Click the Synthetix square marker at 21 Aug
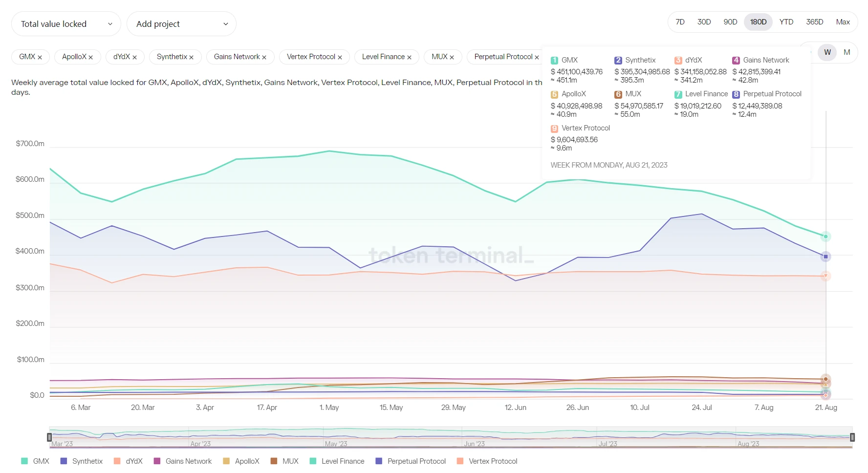The height and width of the screenshot is (473, 868). click(826, 257)
